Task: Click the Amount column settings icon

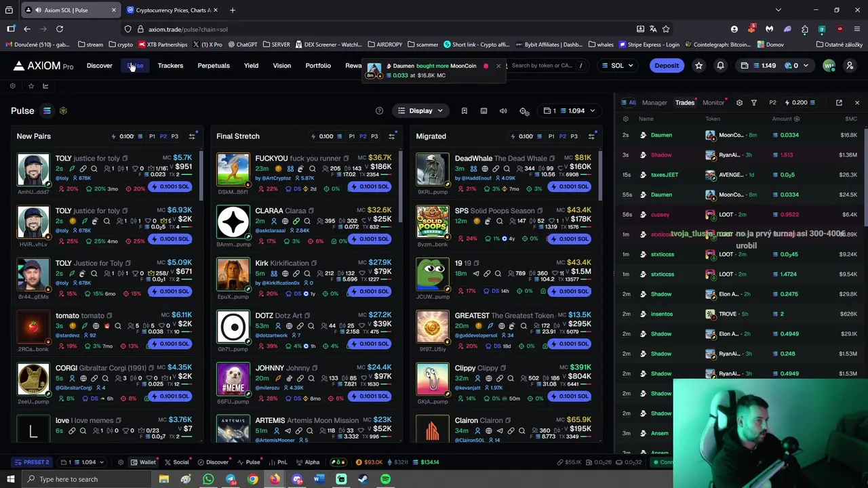Action: 797,119
